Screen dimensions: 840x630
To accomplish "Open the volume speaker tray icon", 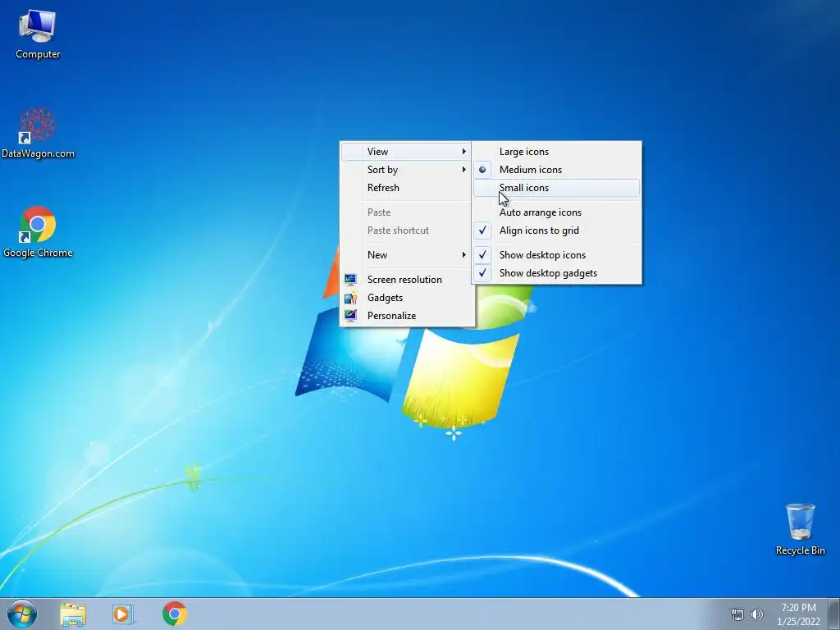I will point(756,614).
